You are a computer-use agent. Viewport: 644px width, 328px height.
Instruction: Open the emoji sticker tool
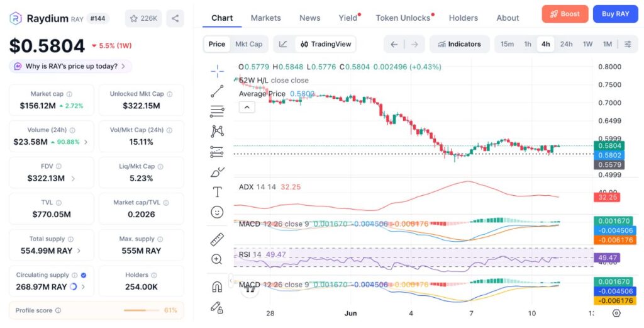(x=217, y=212)
